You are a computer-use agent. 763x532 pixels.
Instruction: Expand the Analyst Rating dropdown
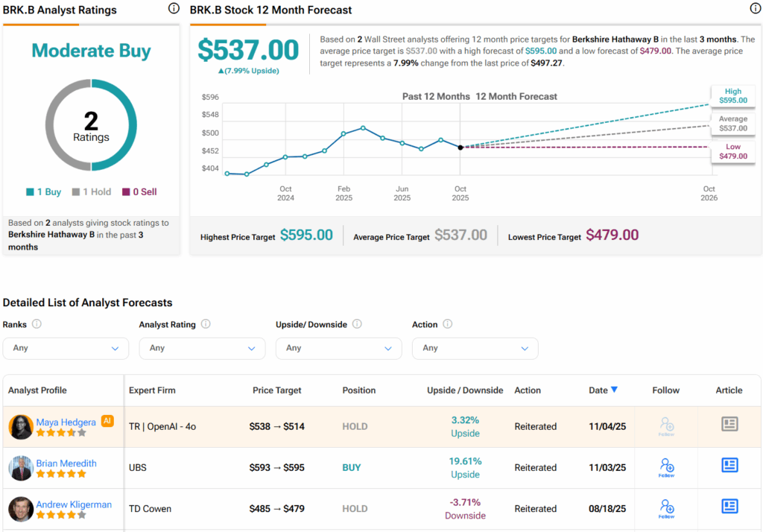(x=202, y=348)
